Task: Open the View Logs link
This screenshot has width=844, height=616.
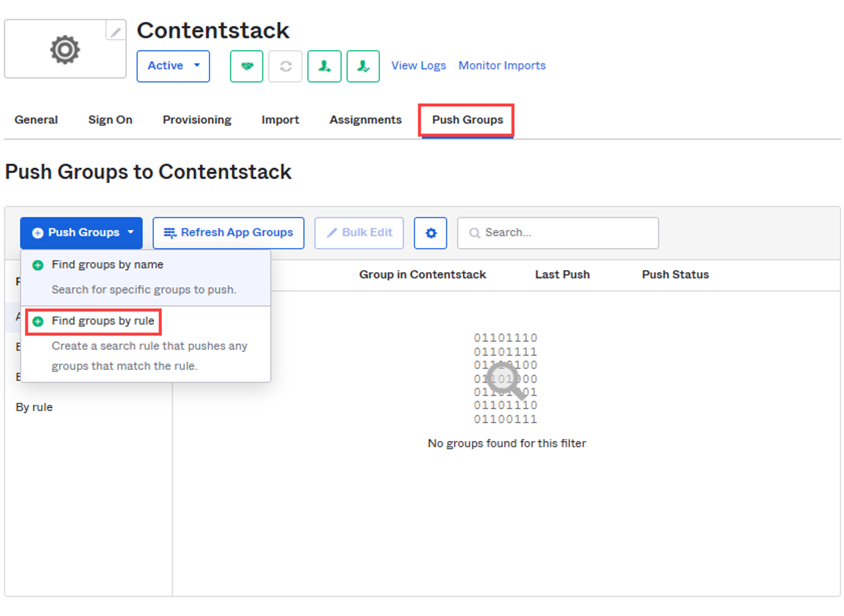Action: pyautogui.click(x=418, y=66)
